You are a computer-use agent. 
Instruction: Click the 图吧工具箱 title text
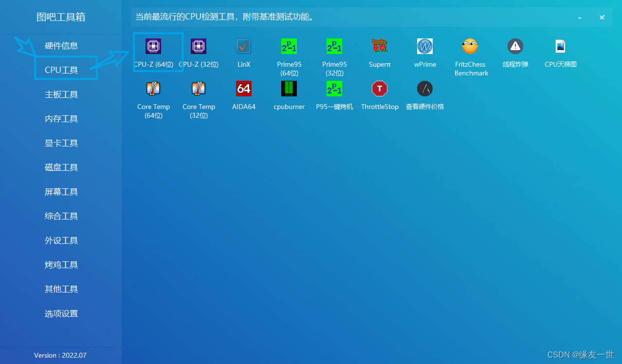click(x=61, y=17)
